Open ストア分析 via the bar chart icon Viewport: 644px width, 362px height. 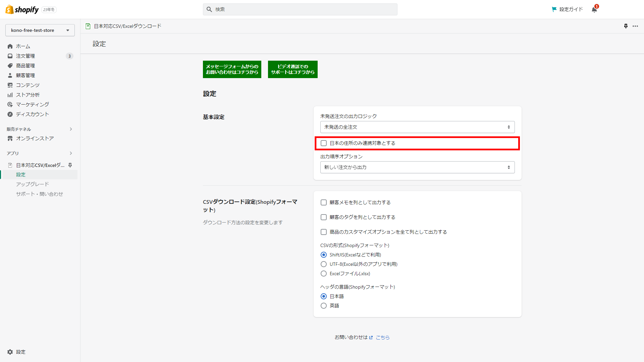tap(10, 95)
